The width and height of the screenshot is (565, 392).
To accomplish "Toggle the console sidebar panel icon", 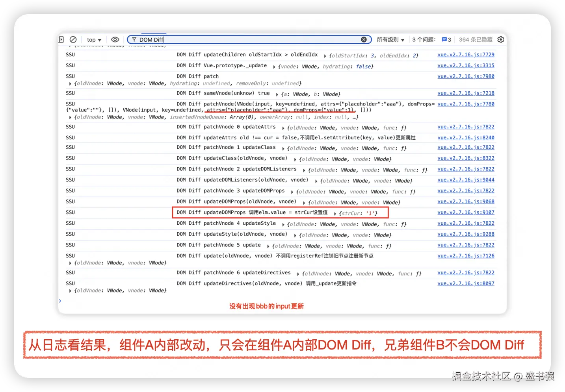I will coord(61,39).
